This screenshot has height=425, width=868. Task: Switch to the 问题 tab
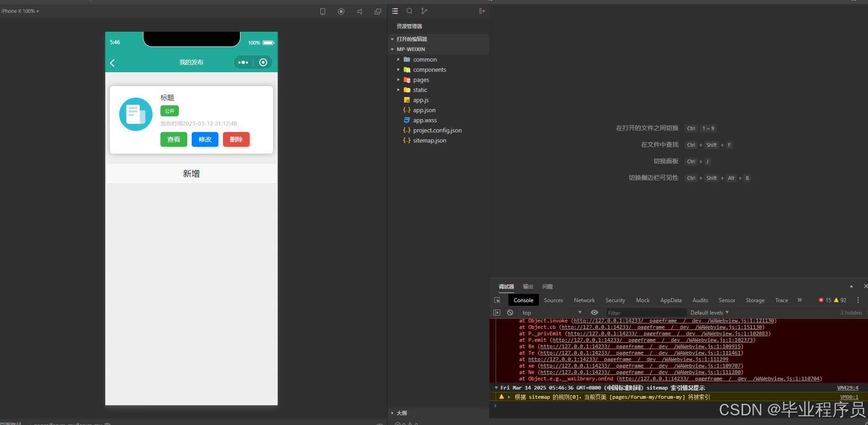click(x=547, y=287)
